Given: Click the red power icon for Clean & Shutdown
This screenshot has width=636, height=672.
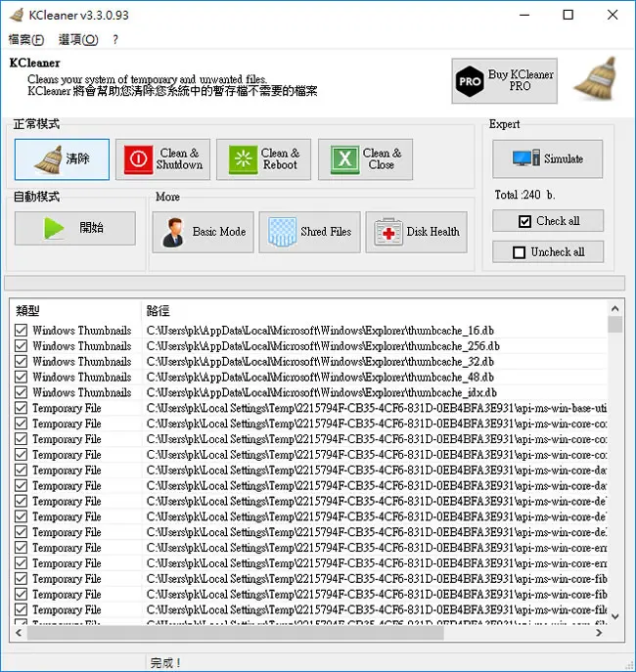Looking at the screenshot, I should pos(138,159).
